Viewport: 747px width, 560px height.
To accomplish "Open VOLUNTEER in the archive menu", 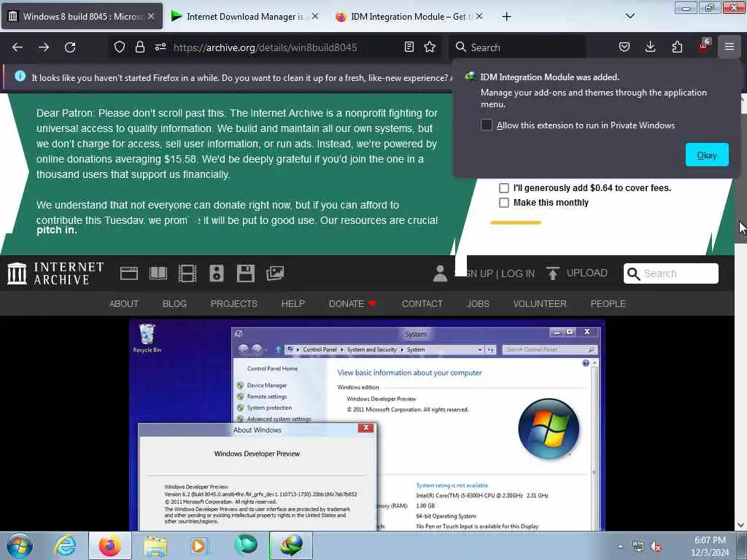I will tap(540, 304).
